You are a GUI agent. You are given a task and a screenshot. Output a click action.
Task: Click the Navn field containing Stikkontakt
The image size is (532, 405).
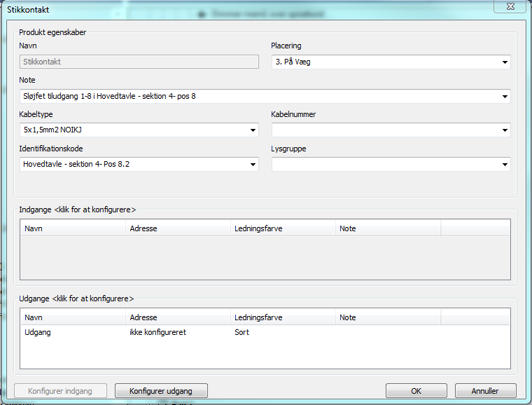[139, 62]
